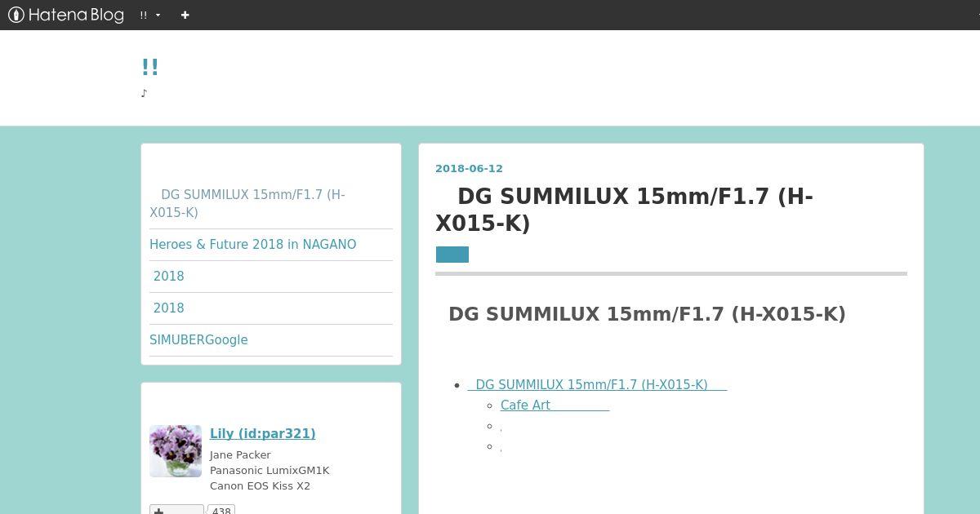Click the 'Panasonic LumixGM1K' profile text
This screenshot has width=980, height=514.
(x=269, y=470)
